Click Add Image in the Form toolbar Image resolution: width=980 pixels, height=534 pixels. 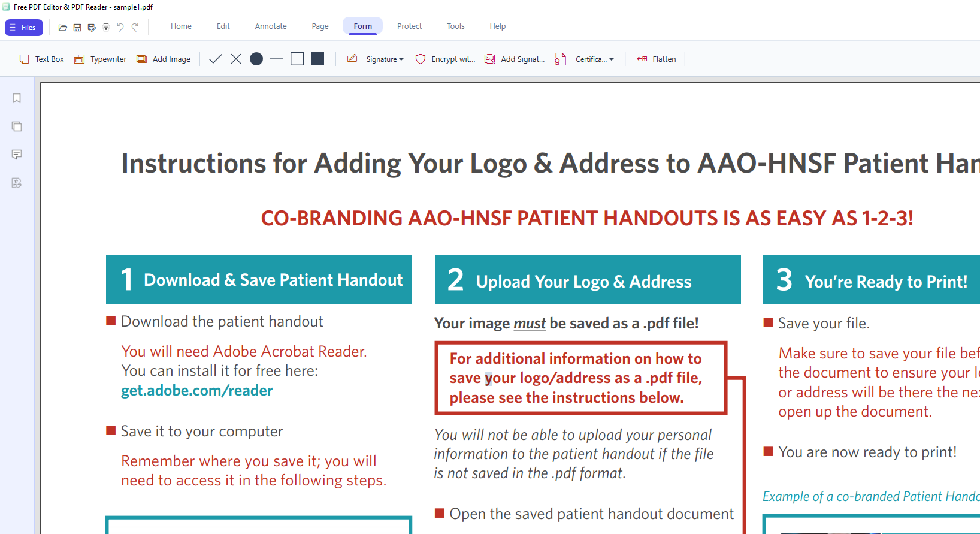[164, 59]
